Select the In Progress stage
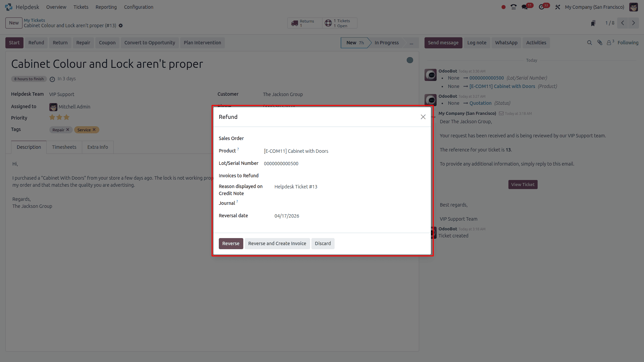 [387, 43]
